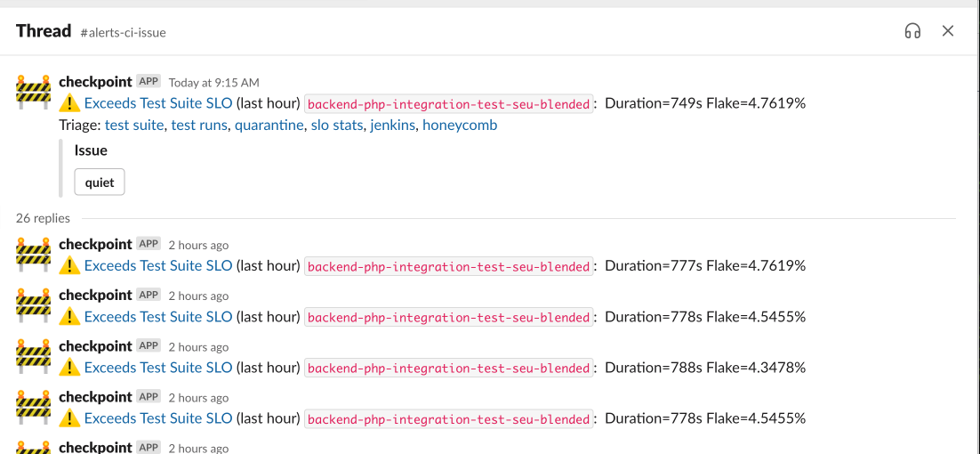Image resolution: width=980 pixels, height=454 pixels.
Task: Click the checkpoint sender name on top message
Action: coord(95,81)
